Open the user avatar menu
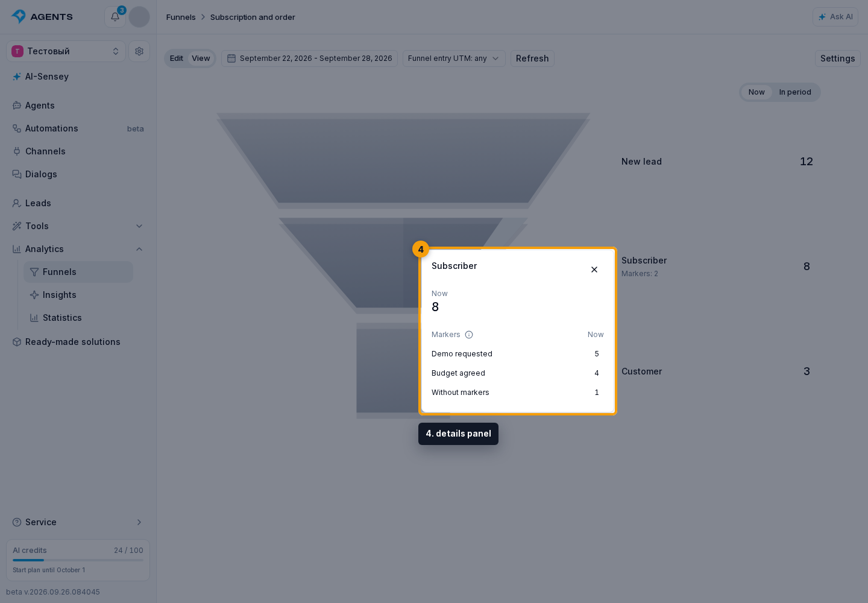This screenshot has height=603, width=868. point(139,17)
